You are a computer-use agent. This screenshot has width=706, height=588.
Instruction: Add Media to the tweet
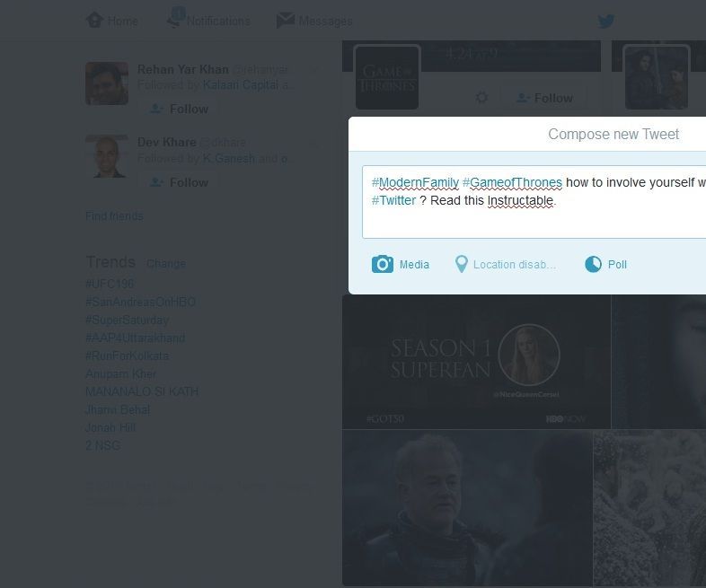point(401,264)
